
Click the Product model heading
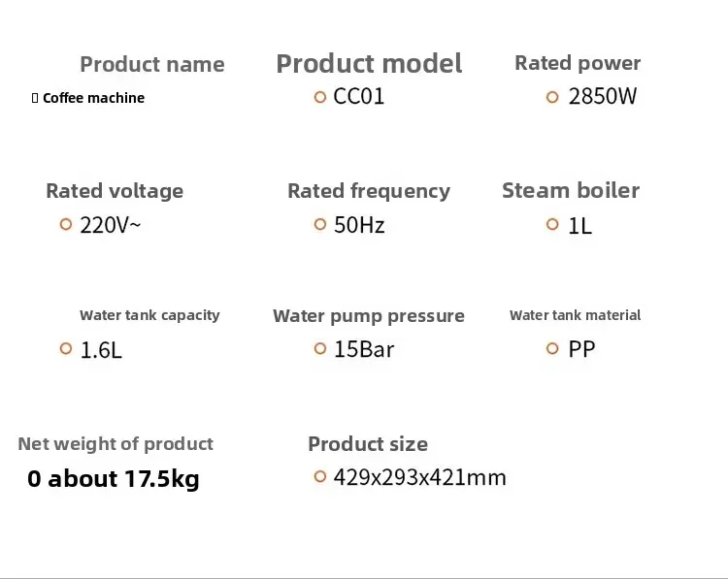369,64
